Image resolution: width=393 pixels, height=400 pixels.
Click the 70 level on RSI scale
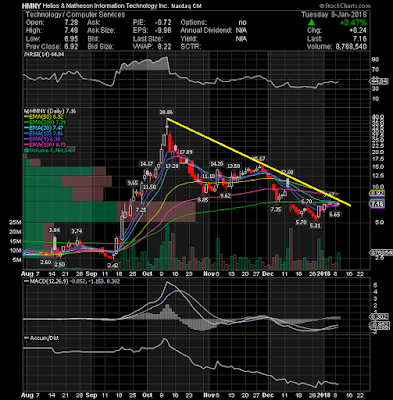(x=376, y=70)
